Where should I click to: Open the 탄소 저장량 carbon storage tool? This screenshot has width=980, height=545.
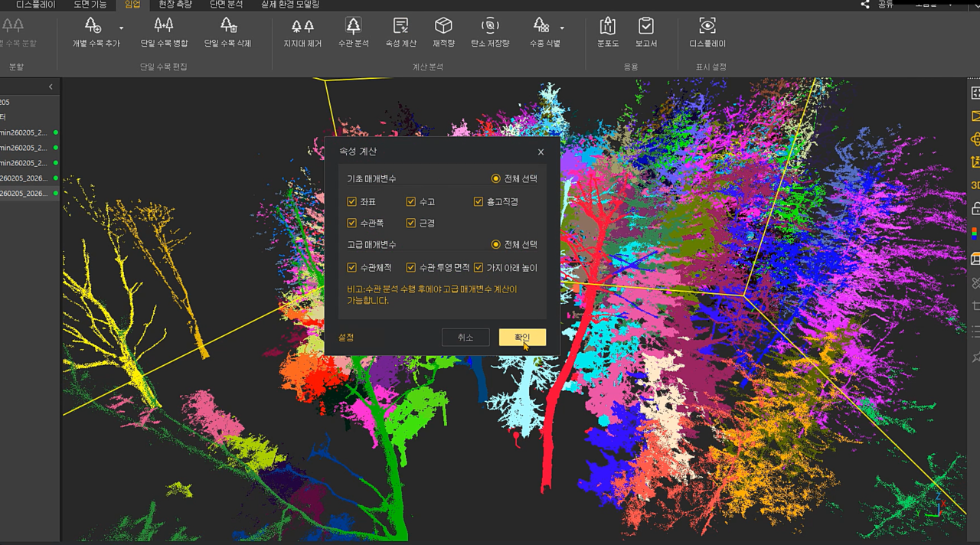coord(490,34)
